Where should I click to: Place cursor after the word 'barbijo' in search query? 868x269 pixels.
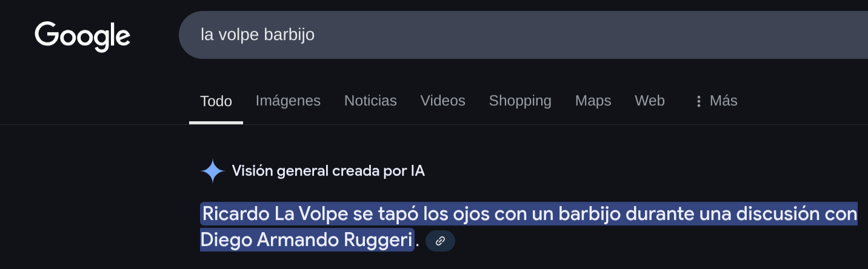(315, 35)
